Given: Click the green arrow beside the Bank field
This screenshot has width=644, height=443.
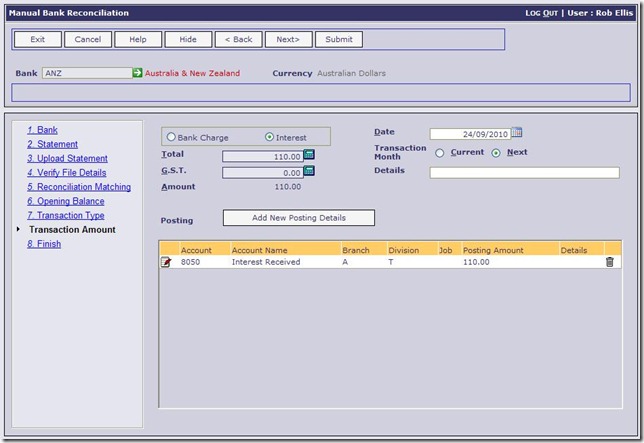Looking at the screenshot, I should point(138,73).
